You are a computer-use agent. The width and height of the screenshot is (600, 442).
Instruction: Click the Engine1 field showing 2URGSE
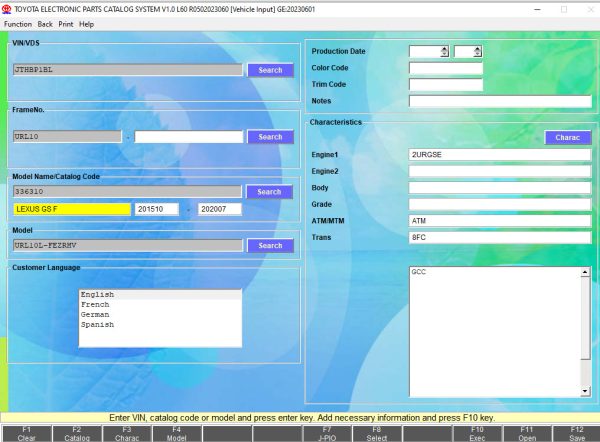(500, 155)
